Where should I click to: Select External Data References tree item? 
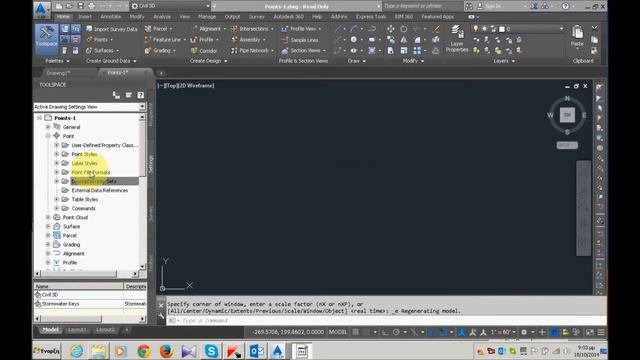click(100, 190)
